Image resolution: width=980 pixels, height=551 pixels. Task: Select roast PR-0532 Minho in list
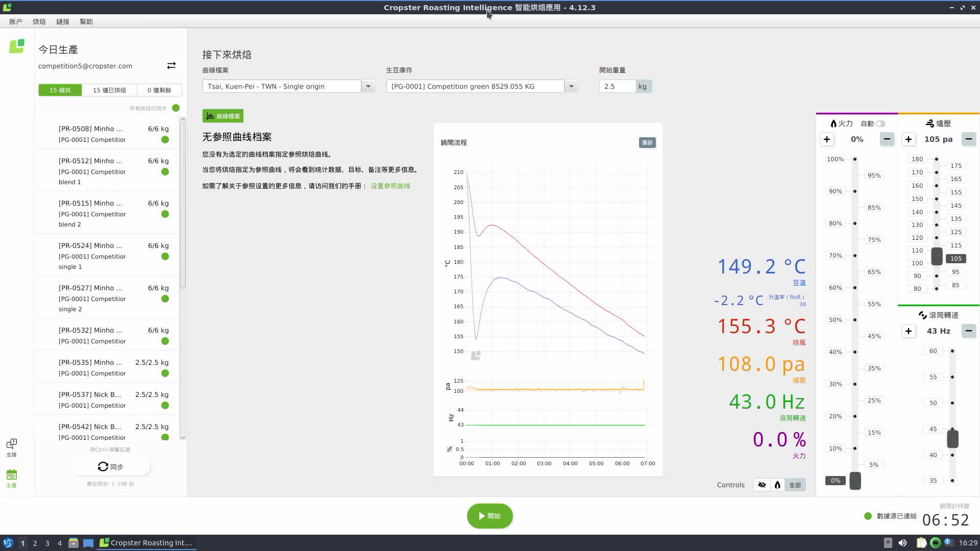(107, 336)
